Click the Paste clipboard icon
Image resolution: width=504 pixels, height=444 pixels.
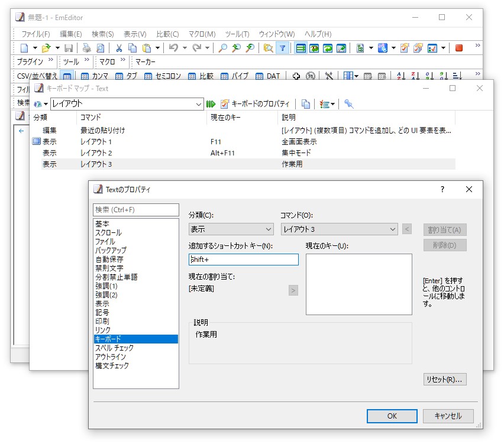pos(147,48)
